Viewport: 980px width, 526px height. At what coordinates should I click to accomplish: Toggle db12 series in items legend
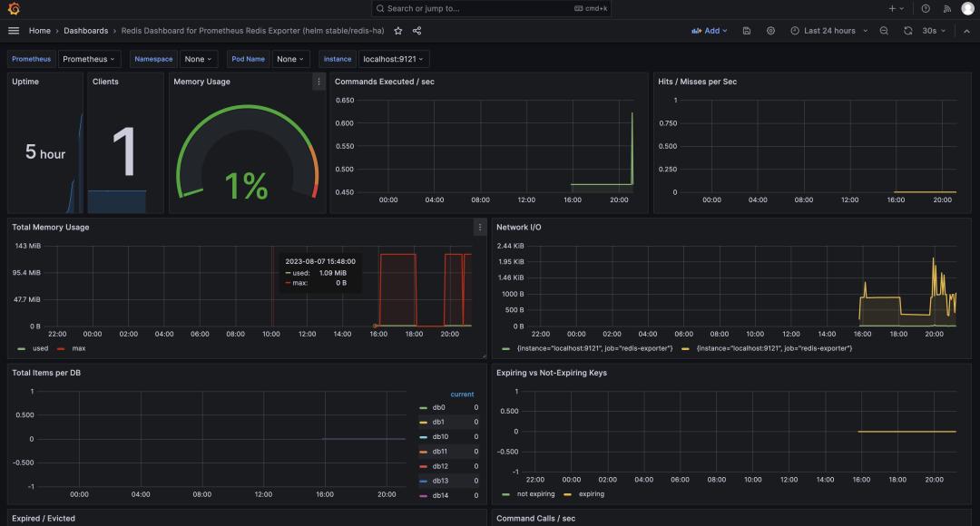pyautogui.click(x=440, y=466)
